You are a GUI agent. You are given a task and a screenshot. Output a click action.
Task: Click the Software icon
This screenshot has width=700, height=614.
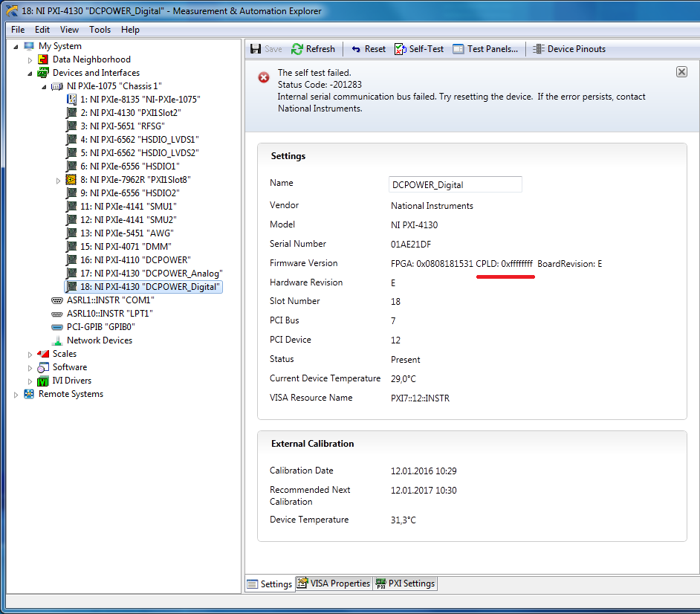coord(43,367)
